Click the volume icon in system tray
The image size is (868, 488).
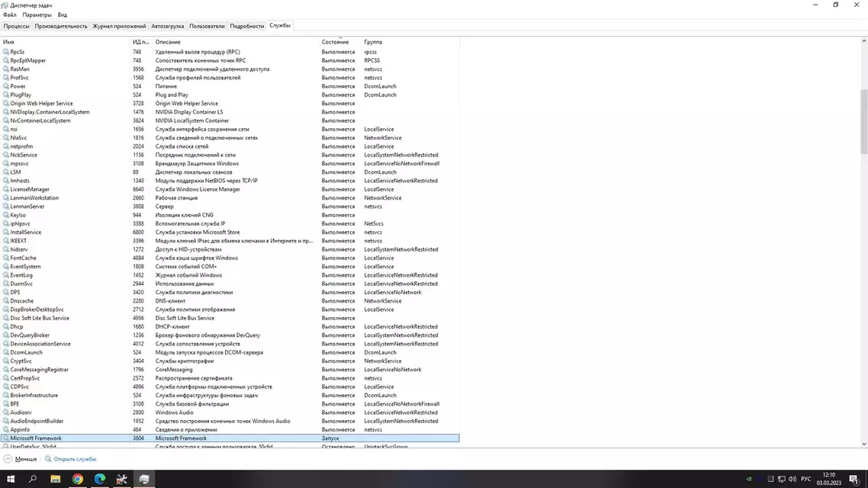(x=792, y=479)
